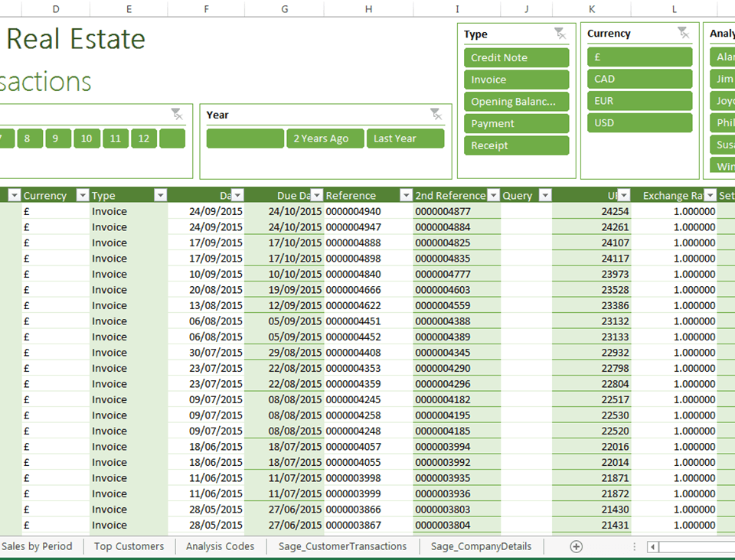Clear filter on the Year slicer
The width and height of the screenshot is (735, 560).
[x=436, y=114]
